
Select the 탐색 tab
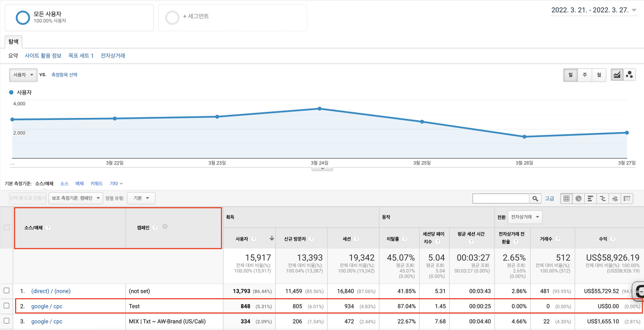(13, 42)
